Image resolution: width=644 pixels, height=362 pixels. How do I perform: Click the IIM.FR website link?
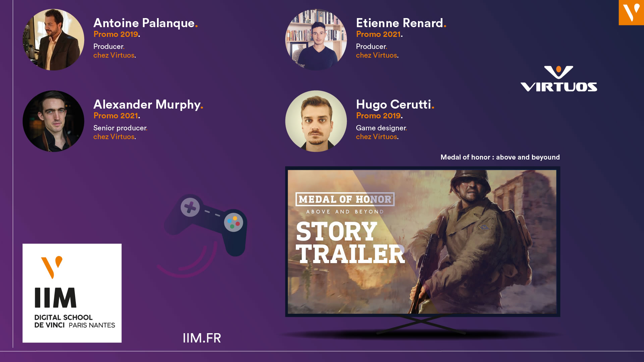click(x=202, y=338)
